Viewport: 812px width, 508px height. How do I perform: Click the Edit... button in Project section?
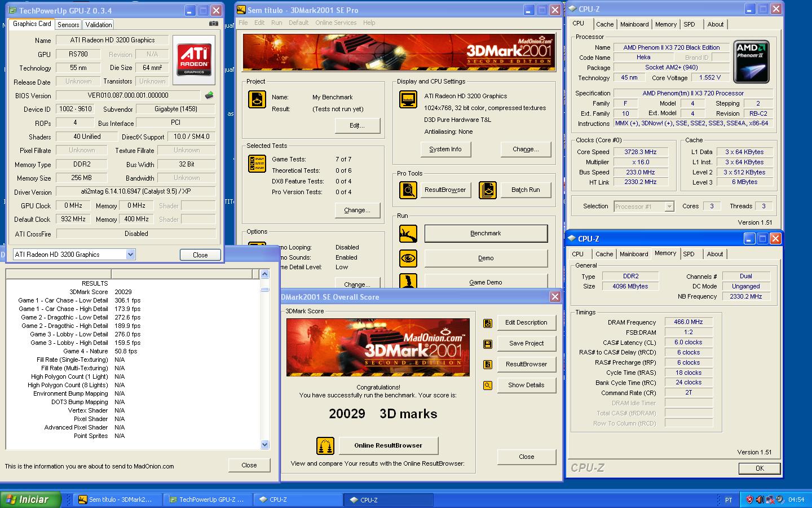tap(358, 125)
